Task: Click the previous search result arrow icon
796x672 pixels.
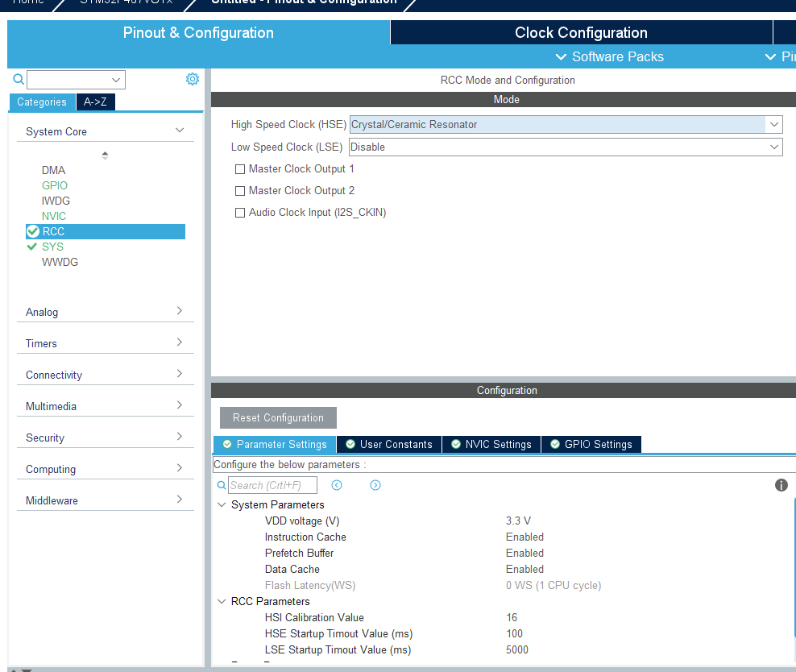Action: click(337, 485)
